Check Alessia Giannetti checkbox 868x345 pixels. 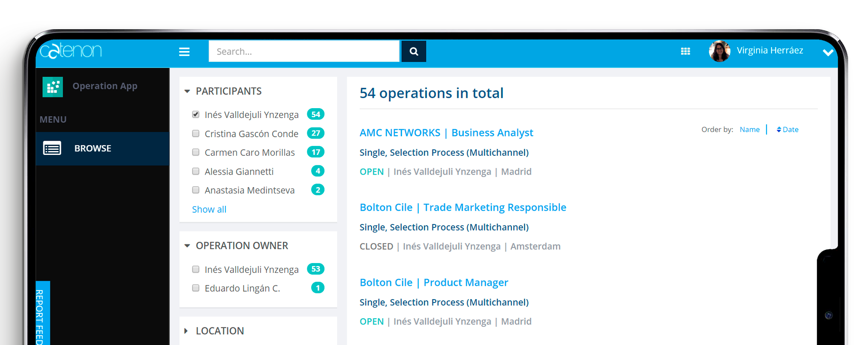tap(196, 171)
